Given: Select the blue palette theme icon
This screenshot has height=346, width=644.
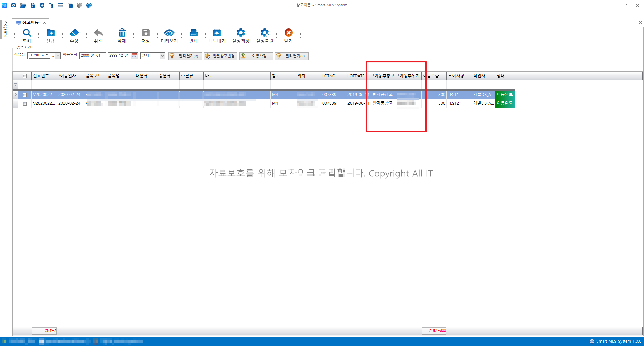Looking at the screenshot, I should (89, 5).
